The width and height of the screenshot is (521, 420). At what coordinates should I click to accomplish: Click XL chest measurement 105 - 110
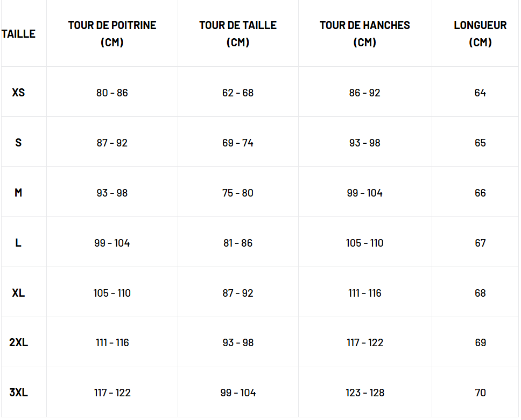[112, 293]
